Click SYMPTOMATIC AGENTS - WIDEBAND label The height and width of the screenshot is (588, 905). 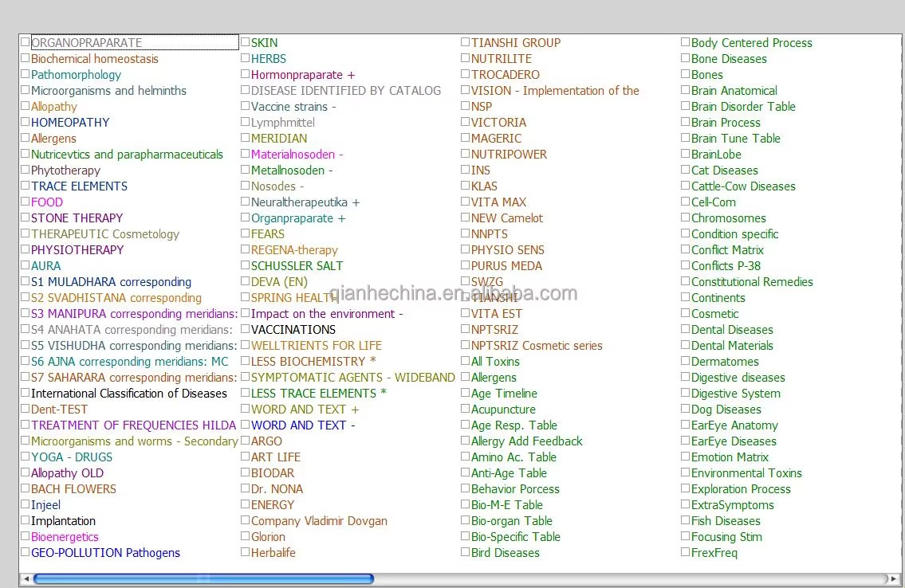[x=353, y=377]
